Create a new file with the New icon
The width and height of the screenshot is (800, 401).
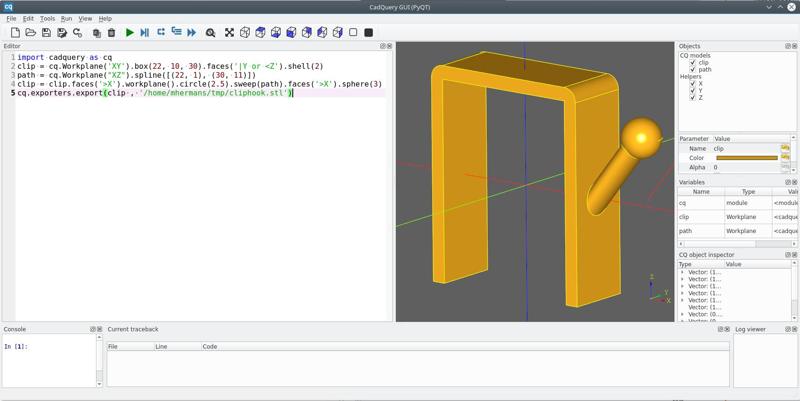tap(15, 33)
